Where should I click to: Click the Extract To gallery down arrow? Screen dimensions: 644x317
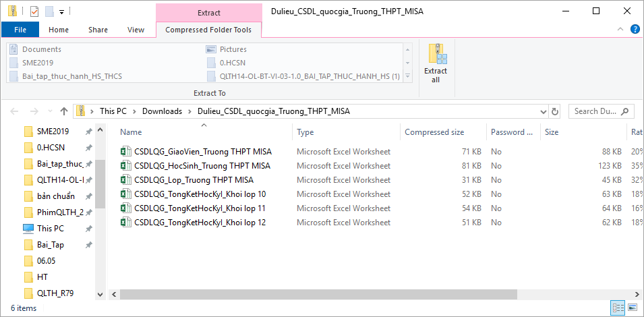pyautogui.click(x=408, y=63)
